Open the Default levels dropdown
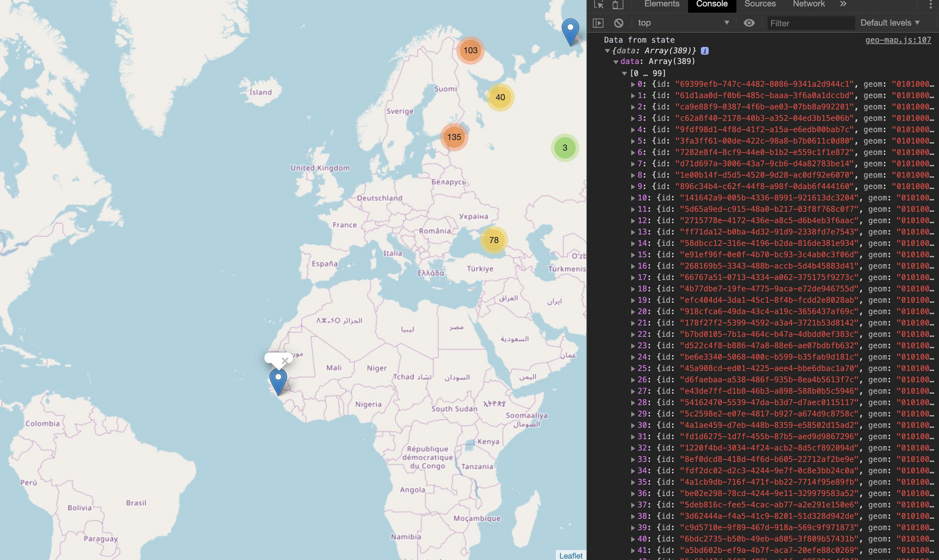Screen dimensions: 939x560 [890, 23]
